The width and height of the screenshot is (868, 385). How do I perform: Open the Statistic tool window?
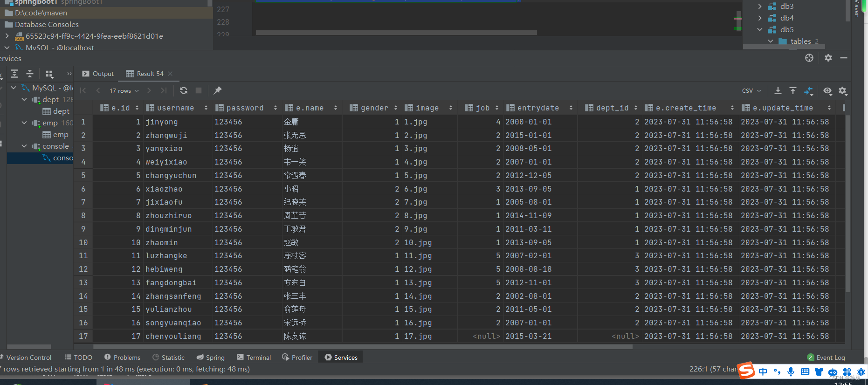pyautogui.click(x=168, y=357)
